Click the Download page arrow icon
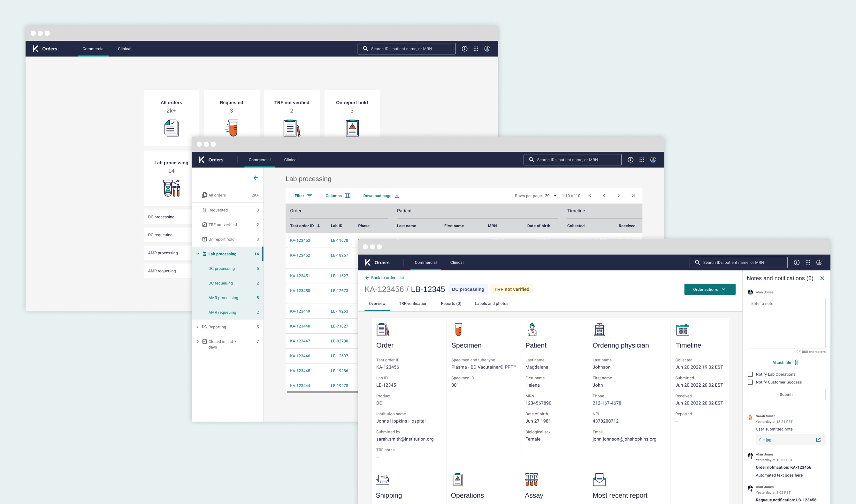Image resolution: width=856 pixels, height=504 pixels. [397, 196]
